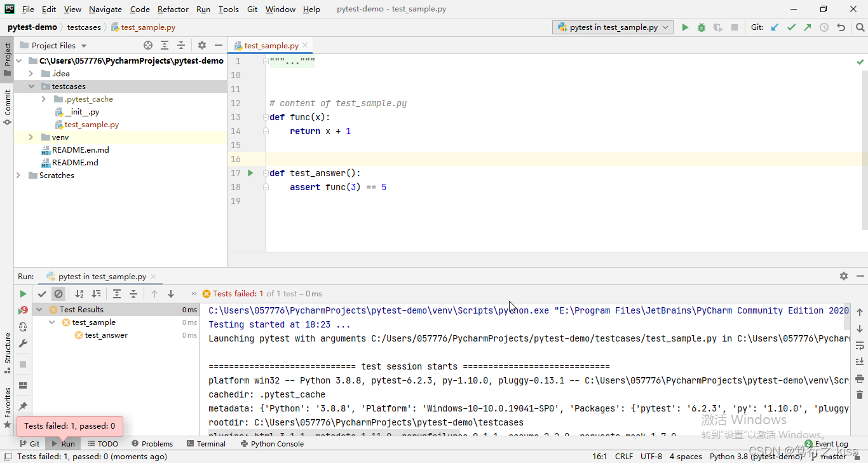Collapse the testcases folder

pos(31,86)
